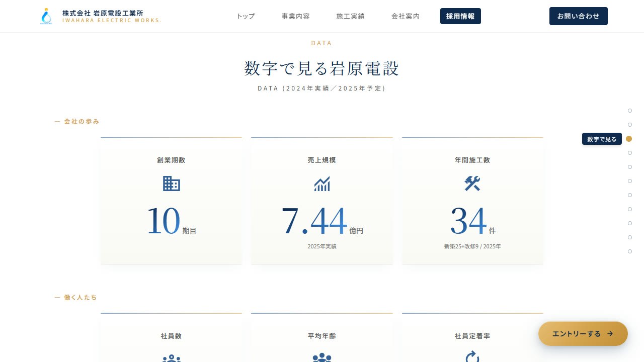This screenshot has height=362, width=644.
Task: Click the エントリーする button
Action: pos(583,334)
